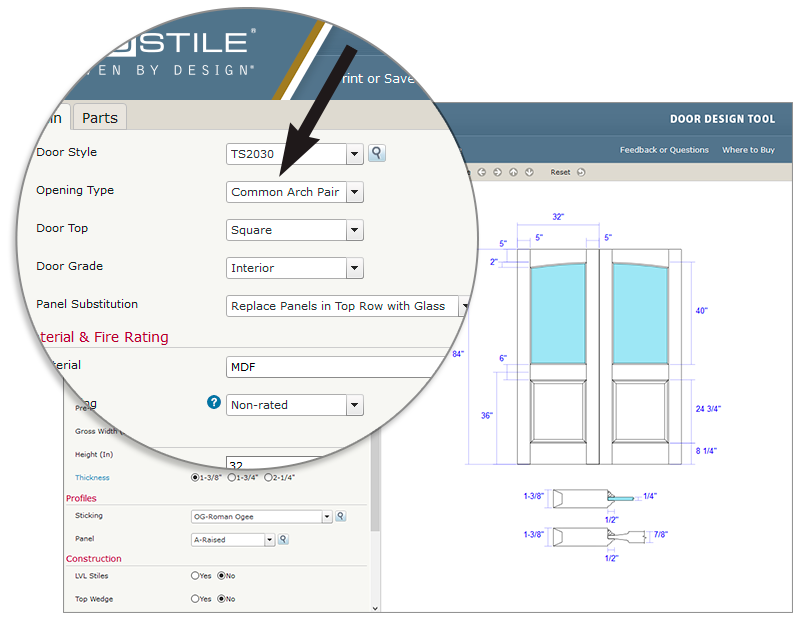Viewport: 800px width, 620px height.
Task: Click the up arrow pan icon
Action: pos(513,172)
